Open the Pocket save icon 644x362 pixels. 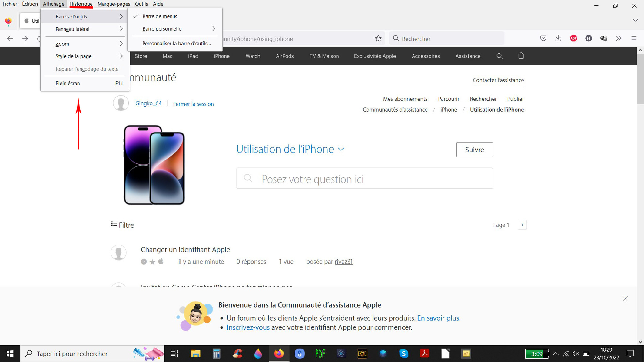(x=543, y=38)
